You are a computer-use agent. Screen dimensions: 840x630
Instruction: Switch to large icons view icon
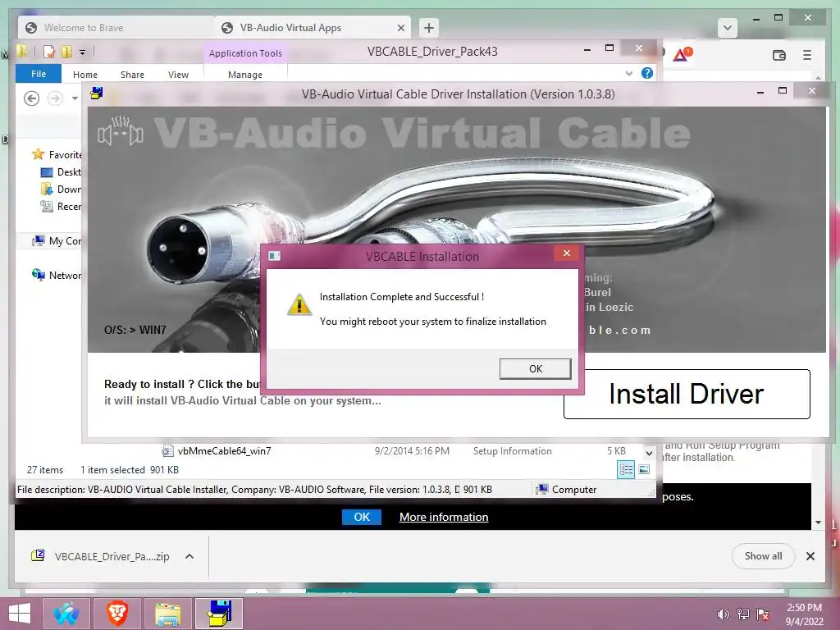click(644, 470)
